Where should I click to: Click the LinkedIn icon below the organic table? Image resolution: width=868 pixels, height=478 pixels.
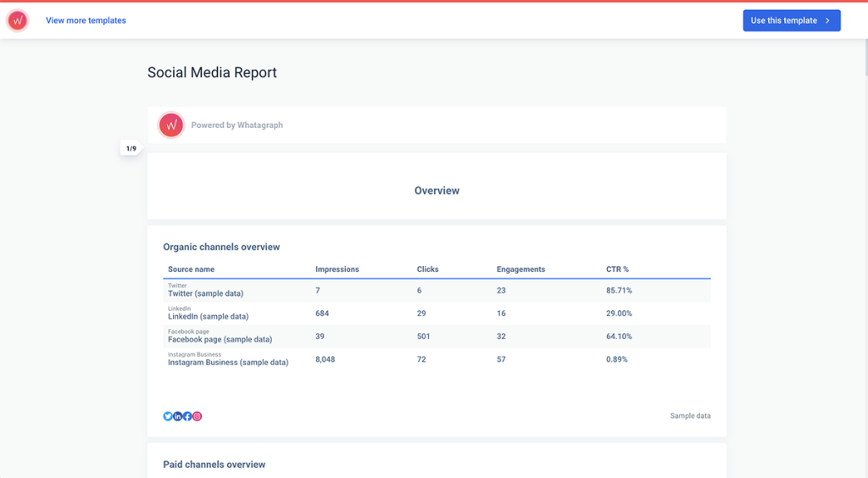(x=177, y=416)
